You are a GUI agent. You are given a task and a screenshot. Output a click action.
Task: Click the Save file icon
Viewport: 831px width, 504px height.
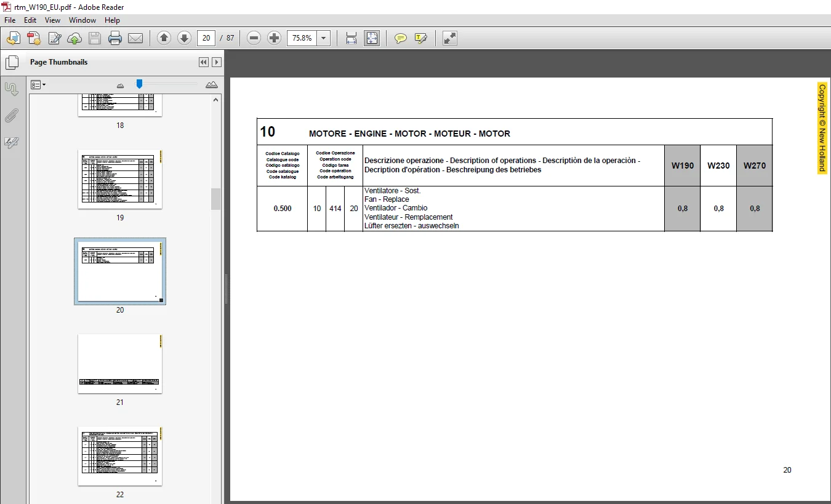[95, 38]
